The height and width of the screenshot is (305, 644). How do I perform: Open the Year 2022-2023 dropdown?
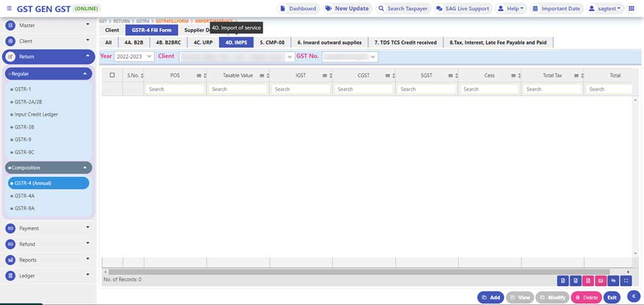coord(135,57)
